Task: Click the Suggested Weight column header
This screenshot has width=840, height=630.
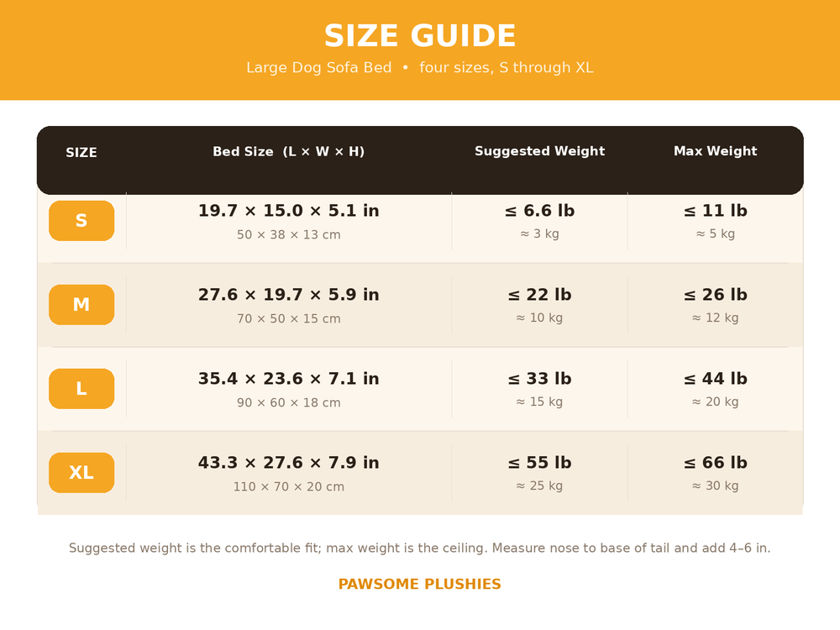Action: pyautogui.click(x=539, y=151)
